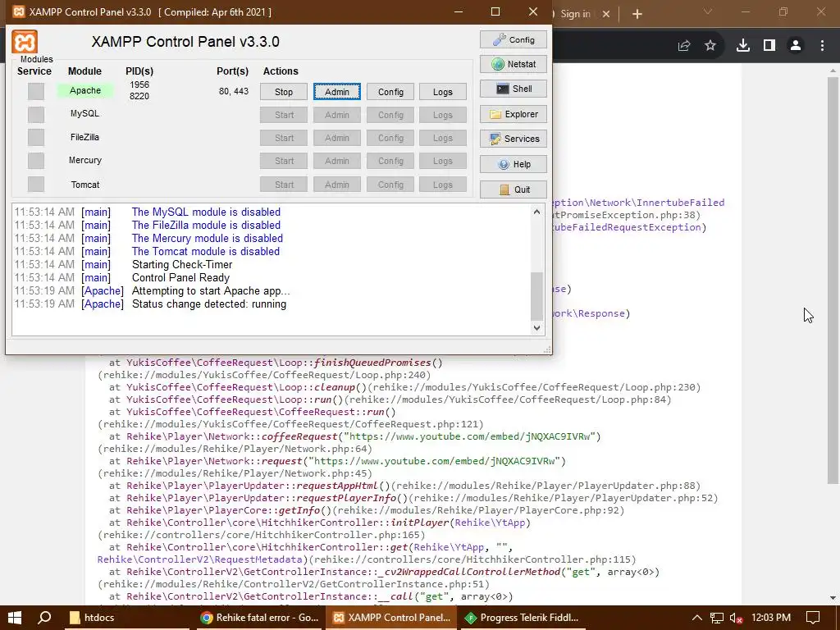Open XAMPP global Config button
Screen dimensions: 840x630
point(514,39)
